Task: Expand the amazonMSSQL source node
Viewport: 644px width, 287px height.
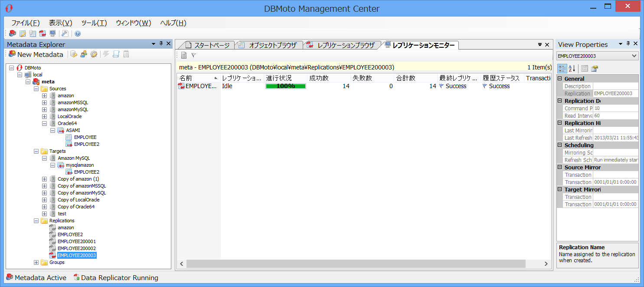Action: (44, 102)
